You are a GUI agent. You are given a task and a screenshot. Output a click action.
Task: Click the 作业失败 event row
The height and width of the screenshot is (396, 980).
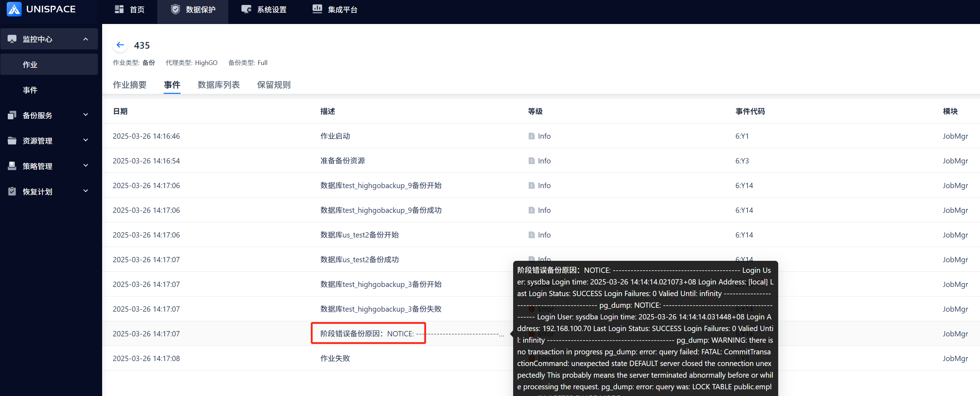335,358
